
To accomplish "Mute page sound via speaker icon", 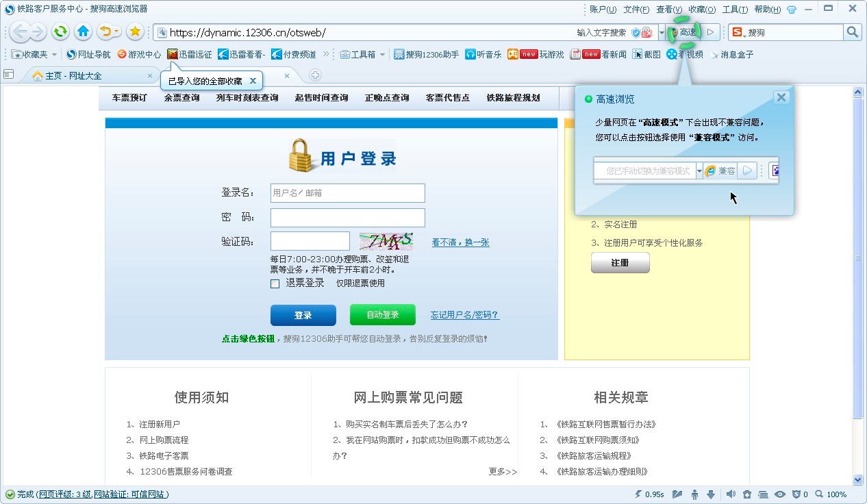I will coord(731,494).
